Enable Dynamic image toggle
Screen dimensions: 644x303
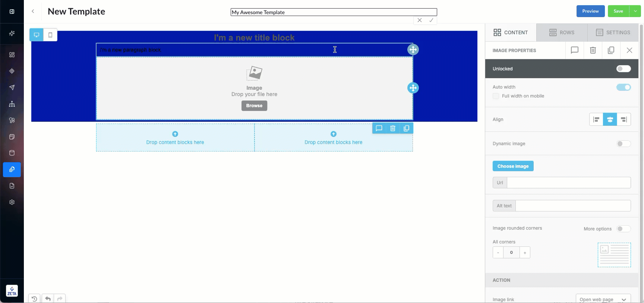[623, 144]
